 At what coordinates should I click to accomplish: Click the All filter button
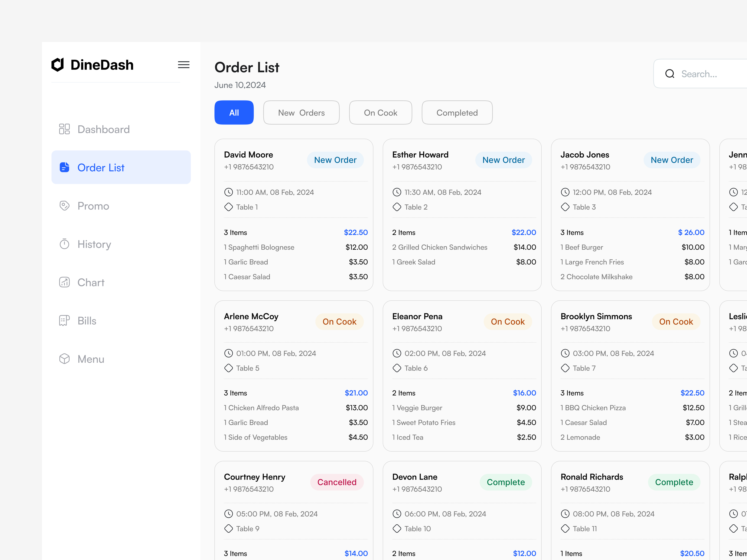tap(234, 112)
